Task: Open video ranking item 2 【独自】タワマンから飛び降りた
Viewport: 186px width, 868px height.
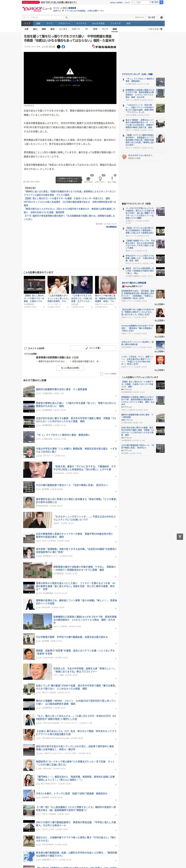Action: [140, 230]
